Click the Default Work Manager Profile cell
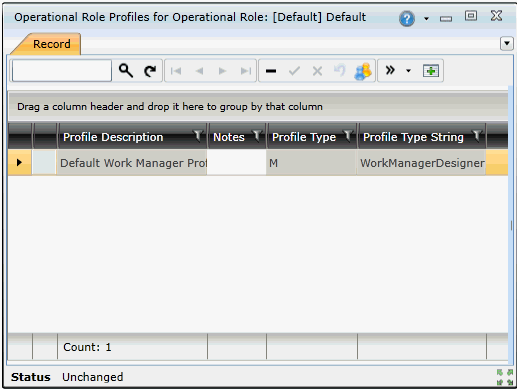Image resolution: width=517 pixels, height=389 pixels. [132, 163]
